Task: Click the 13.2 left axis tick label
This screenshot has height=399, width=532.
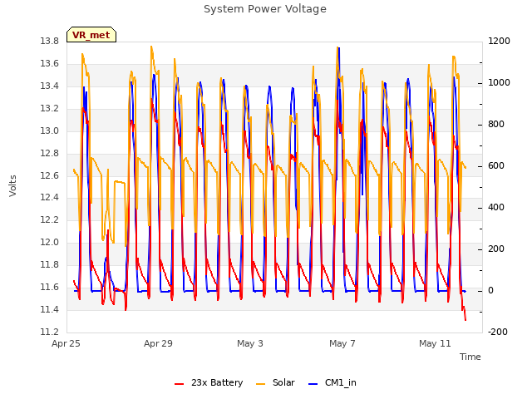Action: click(50, 109)
